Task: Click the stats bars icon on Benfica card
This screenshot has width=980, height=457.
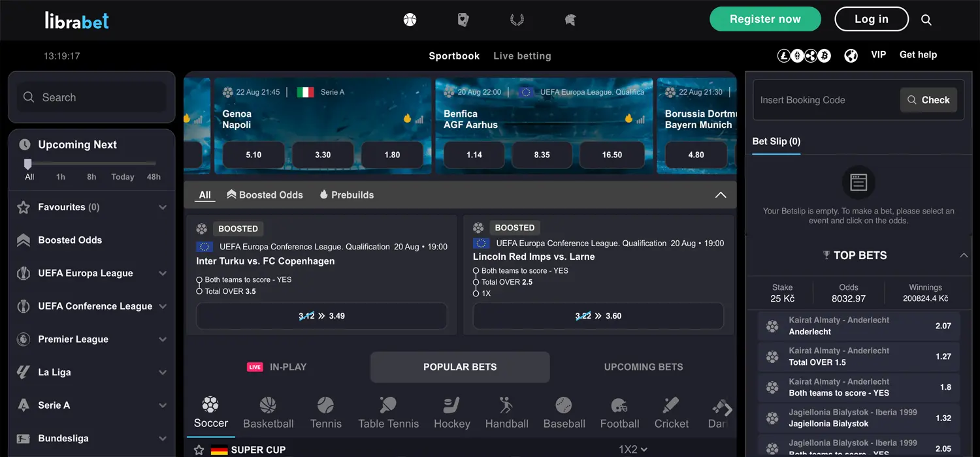Action: click(x=641, y=119)
